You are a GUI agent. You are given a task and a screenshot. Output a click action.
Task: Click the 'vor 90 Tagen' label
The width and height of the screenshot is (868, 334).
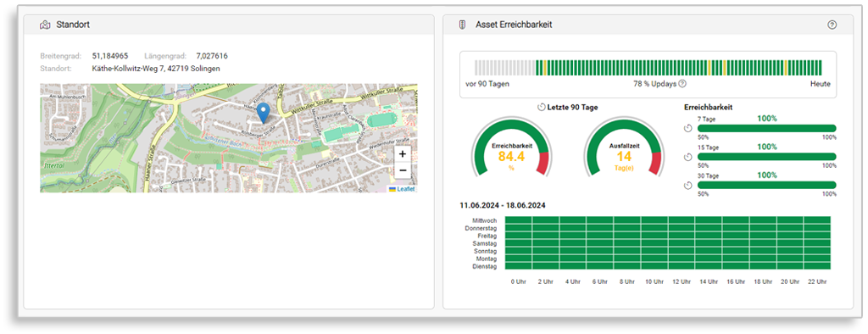487,84
